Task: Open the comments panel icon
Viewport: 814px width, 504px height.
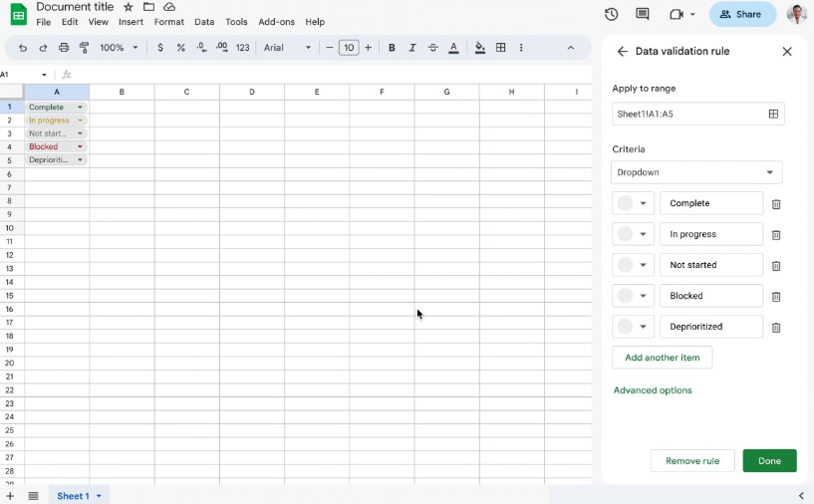Action: click(x=643, y=14)
